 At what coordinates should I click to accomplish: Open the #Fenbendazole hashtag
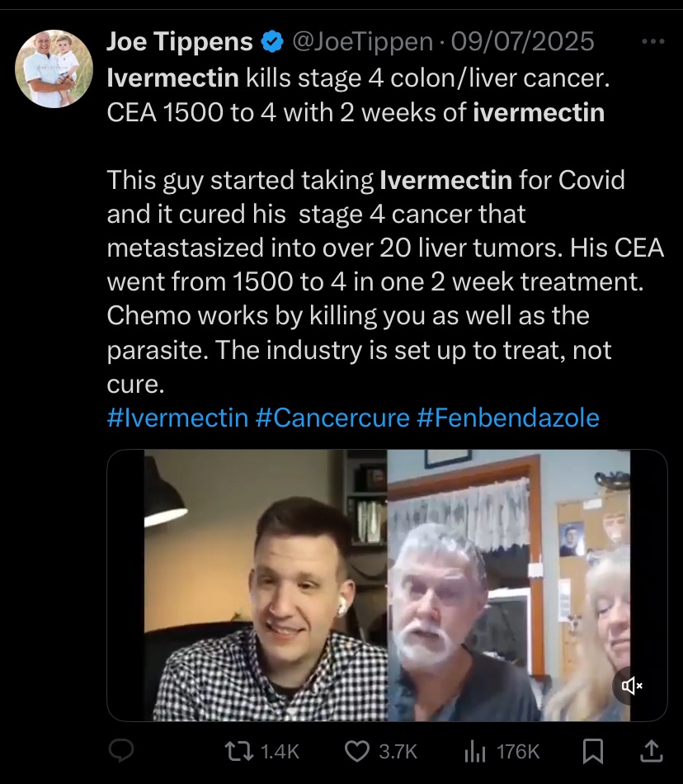pyautogui.click(x=507, y=418)
